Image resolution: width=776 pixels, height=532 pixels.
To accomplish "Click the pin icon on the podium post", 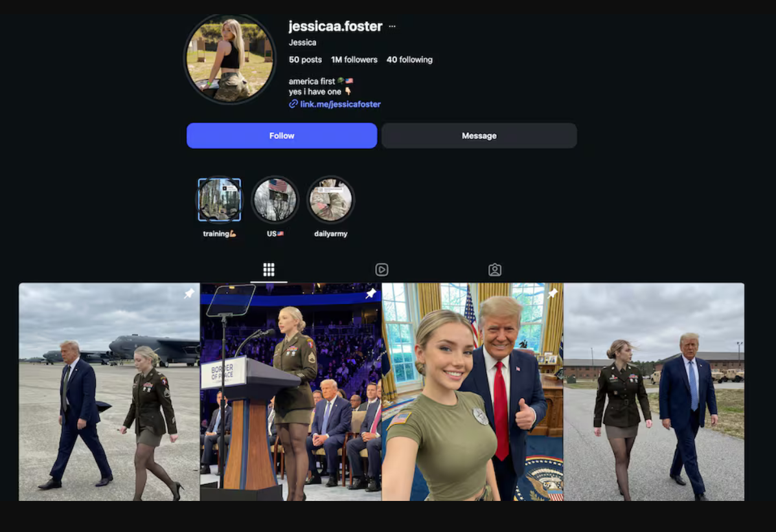I will [x=371, y=294].
